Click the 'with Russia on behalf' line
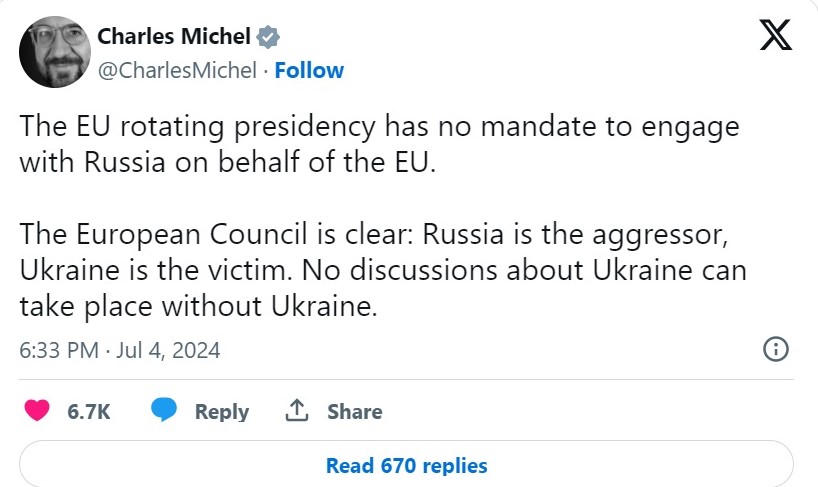The width and height of the screenshot is (818, 487). tap(228, 162)
